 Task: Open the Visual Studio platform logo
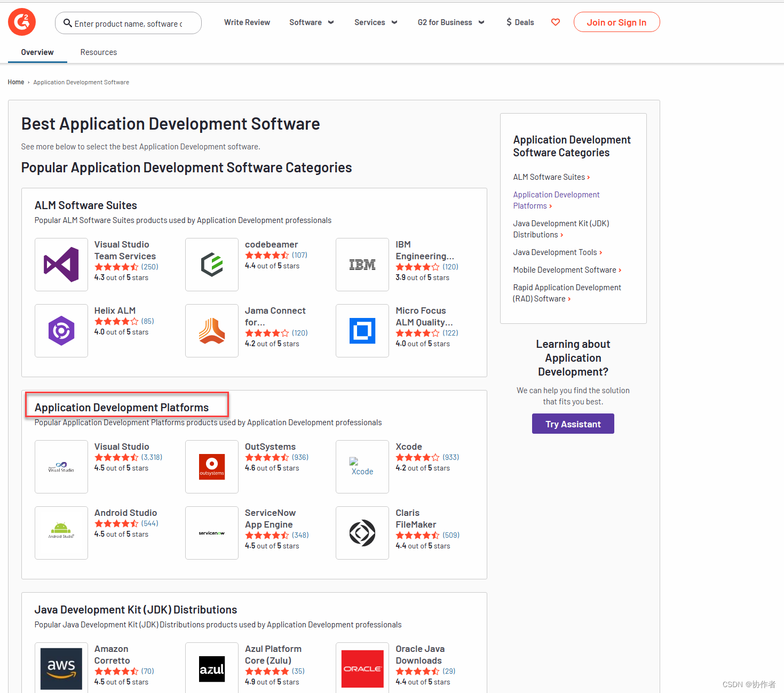tap(61, 467)
